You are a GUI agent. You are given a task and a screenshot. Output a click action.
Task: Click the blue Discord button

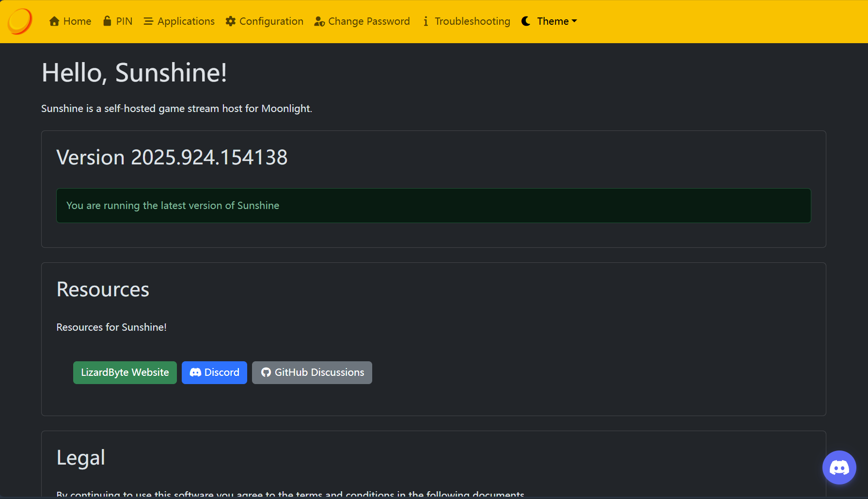tap(214, 372)
